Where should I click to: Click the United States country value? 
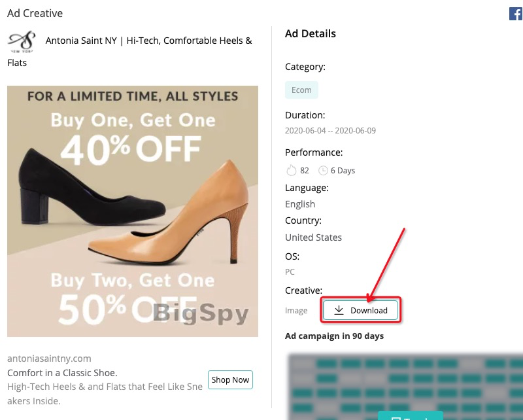(x=313, y=237)
